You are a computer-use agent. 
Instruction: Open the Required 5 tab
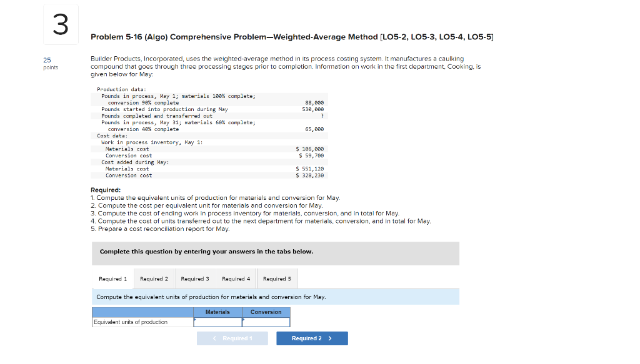click(x=277, y=278)
